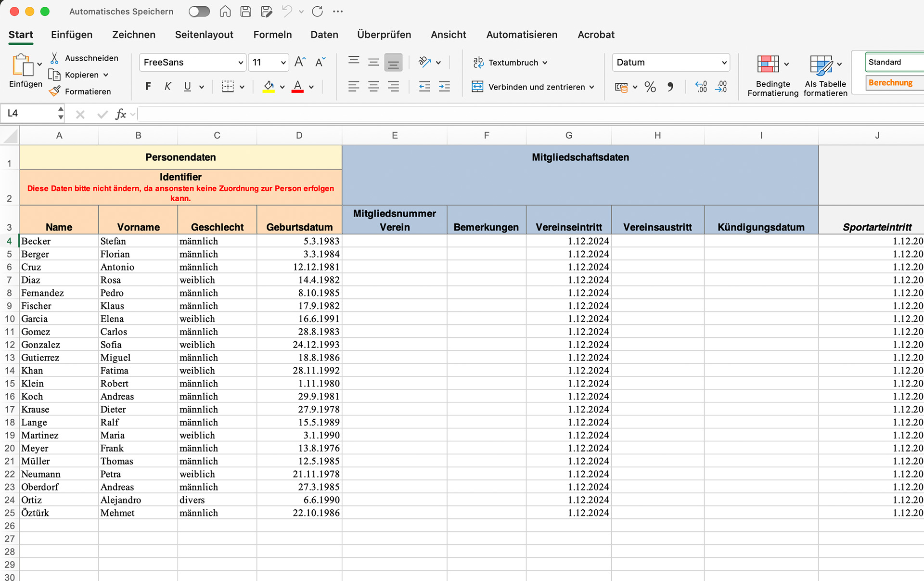Click the Increase font size icon

[x=299, y=62]
